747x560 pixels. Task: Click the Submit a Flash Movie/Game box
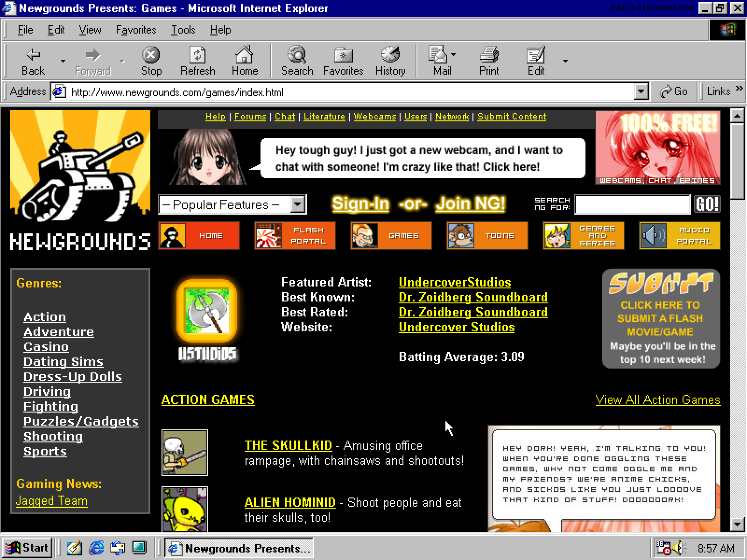[661, 319]
